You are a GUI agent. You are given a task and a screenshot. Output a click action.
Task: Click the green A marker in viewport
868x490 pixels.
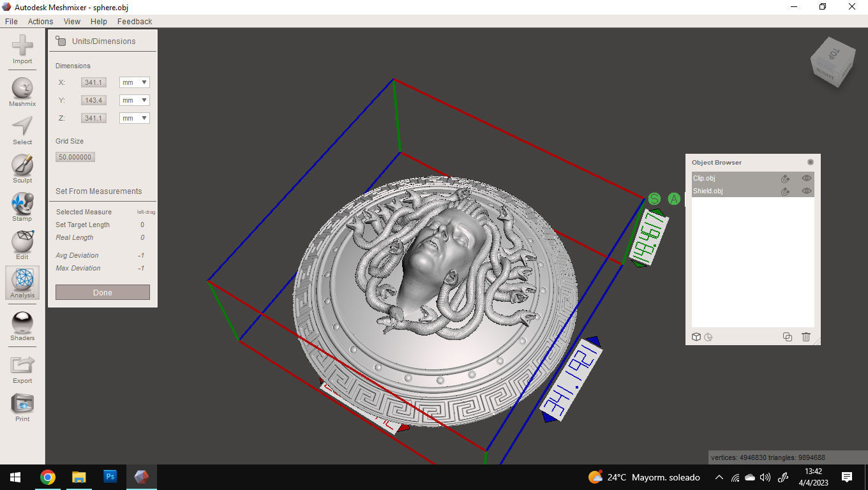coord(674,199)
